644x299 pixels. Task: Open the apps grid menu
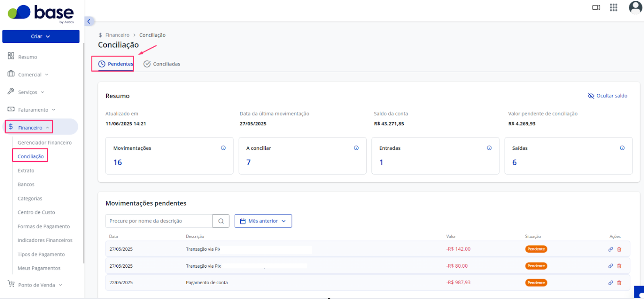(613, 8)
